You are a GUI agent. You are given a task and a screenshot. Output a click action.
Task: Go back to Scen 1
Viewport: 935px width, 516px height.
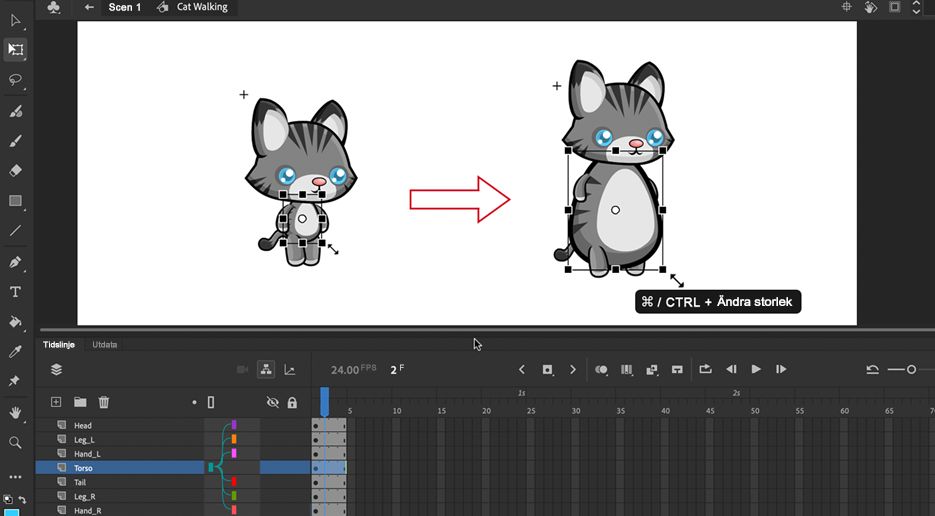point(125,7)
